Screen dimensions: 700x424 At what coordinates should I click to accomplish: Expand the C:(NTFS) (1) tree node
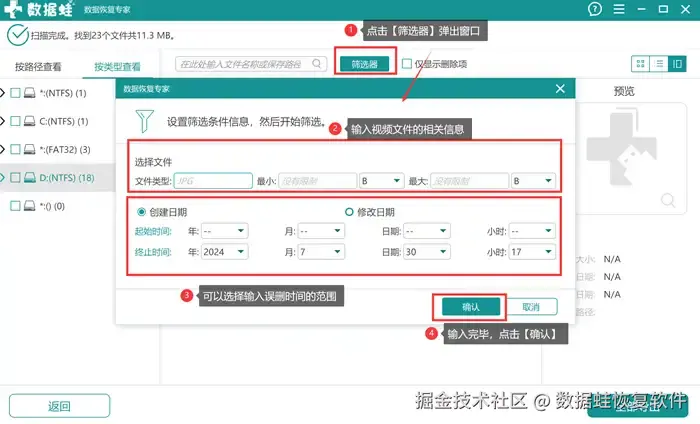click(2, 121)
